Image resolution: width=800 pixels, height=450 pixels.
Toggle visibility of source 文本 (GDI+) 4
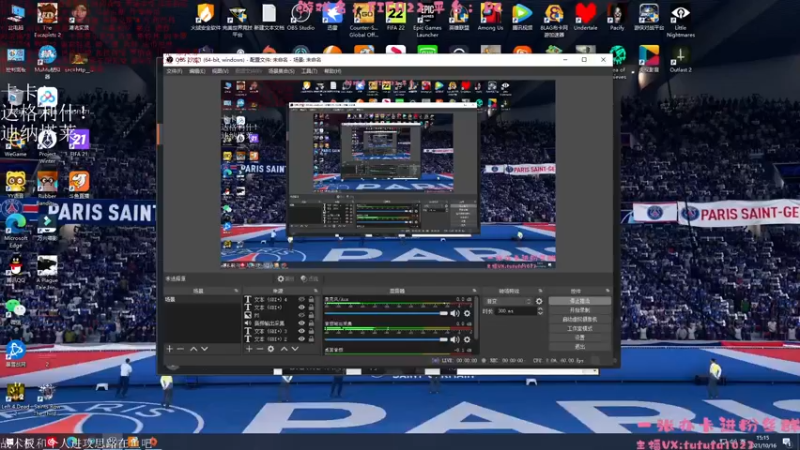302,299
